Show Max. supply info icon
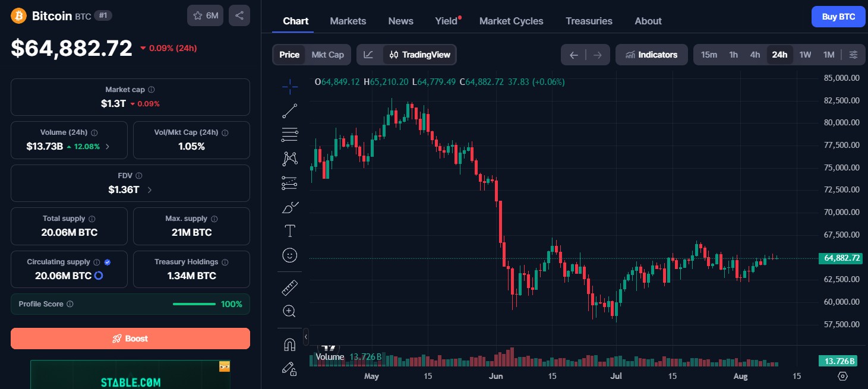This screenshot has height=389, width=868. pyautogui.click(x=214, y=219)
